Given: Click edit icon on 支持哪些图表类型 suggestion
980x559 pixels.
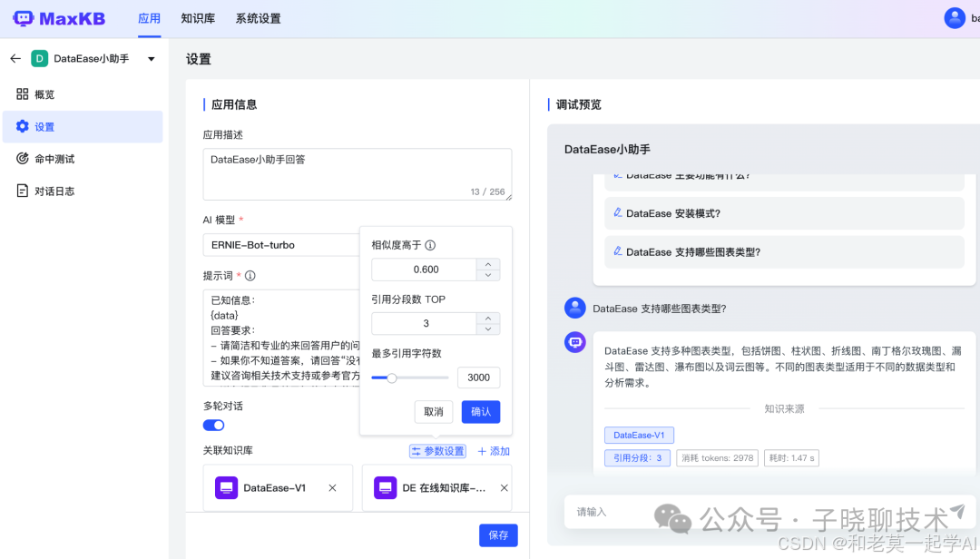Looking at the screenshot, I should [x=618, y=251].
